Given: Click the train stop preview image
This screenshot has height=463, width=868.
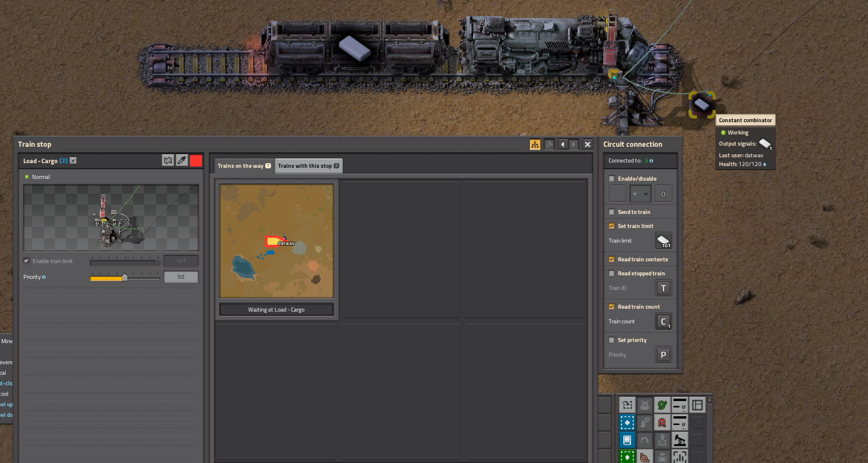Looking at the screenshot, I should pos(111,218).
